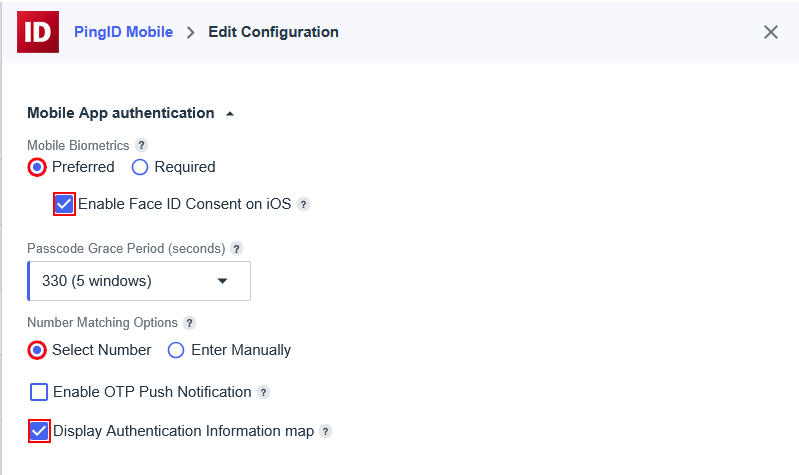This screenshot has width=799, height=475.
Task: Click the breadcrumb chevron after PingID Mobile
Action: point(190,32)
